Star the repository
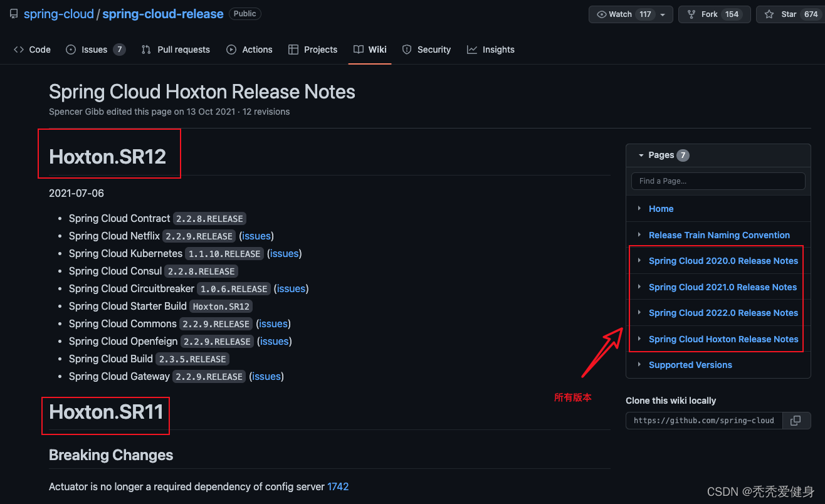Viewport: 825px width, 504px height. tap(791, 14)
